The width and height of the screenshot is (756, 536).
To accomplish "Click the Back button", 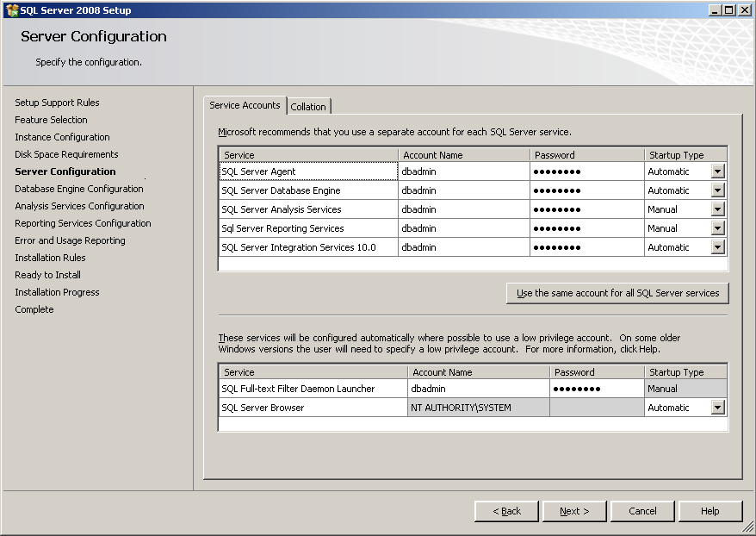I will point(506,511).
